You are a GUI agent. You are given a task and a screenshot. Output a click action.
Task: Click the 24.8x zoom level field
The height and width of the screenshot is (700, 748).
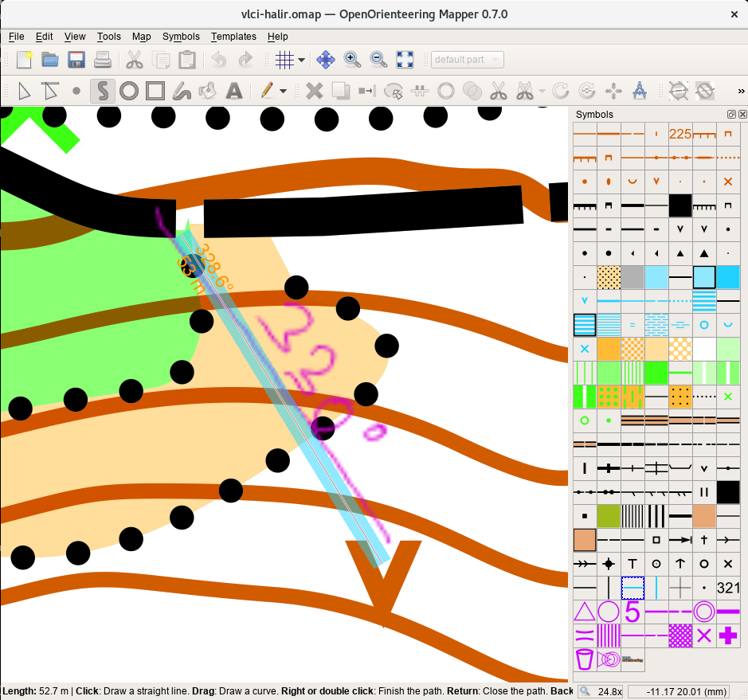tap(601, 691)
